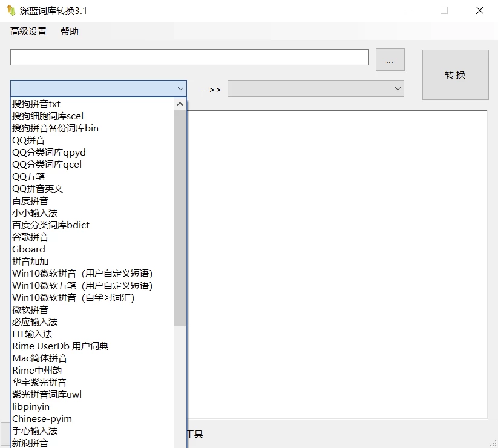Pick the 百度分类词库bdict option
The width and height of the screenshot is (498, 448).
click(51, 225)
